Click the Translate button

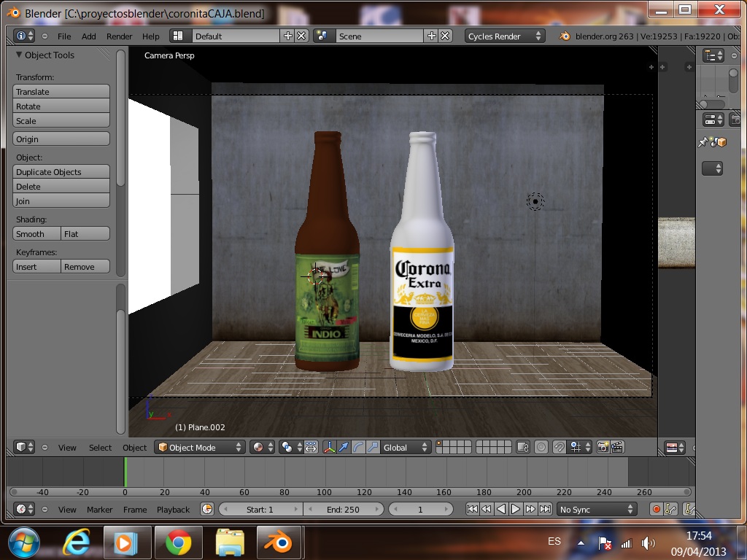61,91
